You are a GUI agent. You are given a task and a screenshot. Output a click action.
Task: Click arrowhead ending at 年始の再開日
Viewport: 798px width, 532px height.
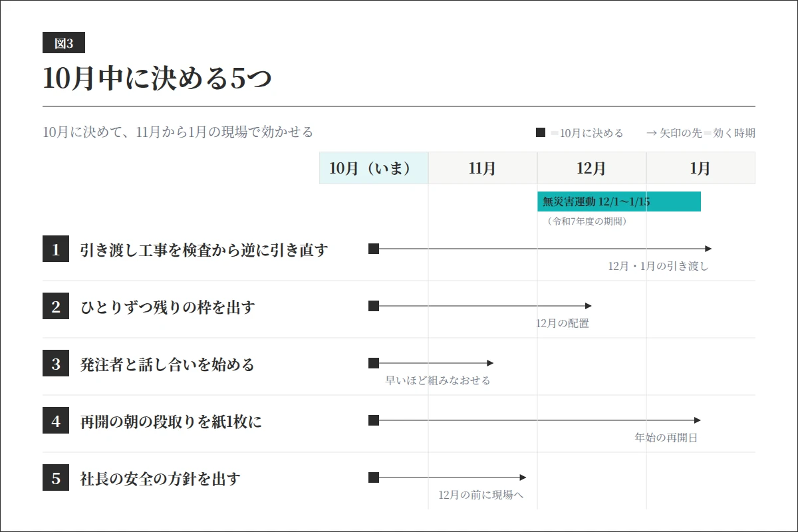pos(697,420)
